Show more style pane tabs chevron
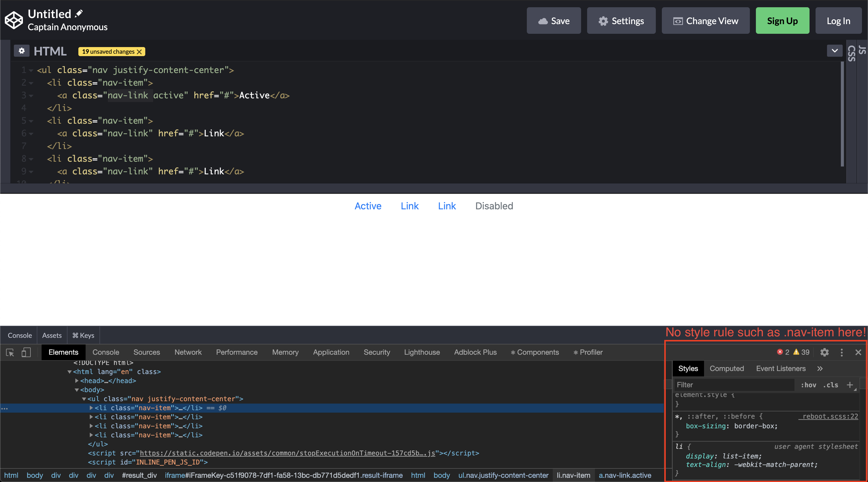 (820, 368)
